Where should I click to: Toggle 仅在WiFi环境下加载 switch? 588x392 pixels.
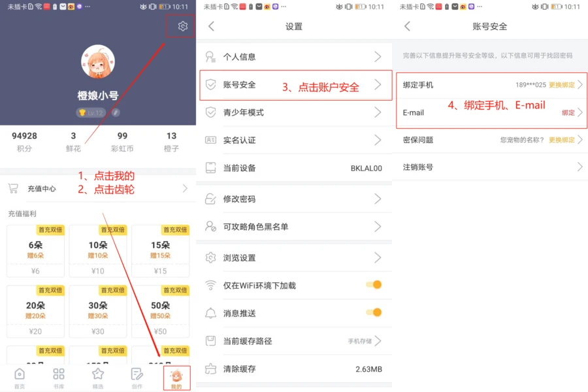[x=374, y=285]
